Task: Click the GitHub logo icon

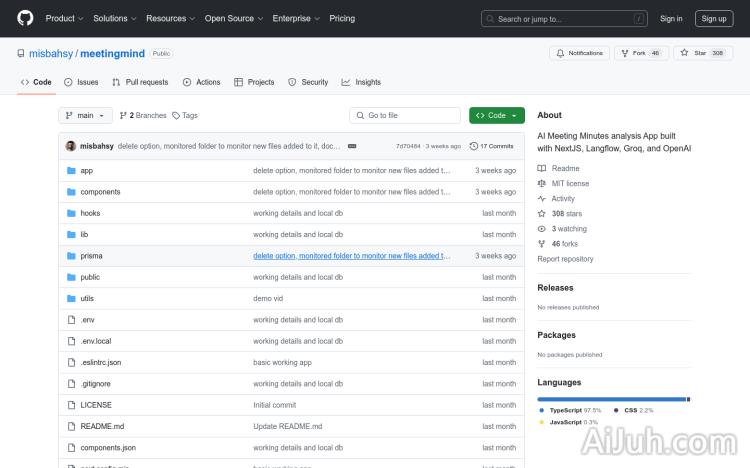Action: pos(25,18)
